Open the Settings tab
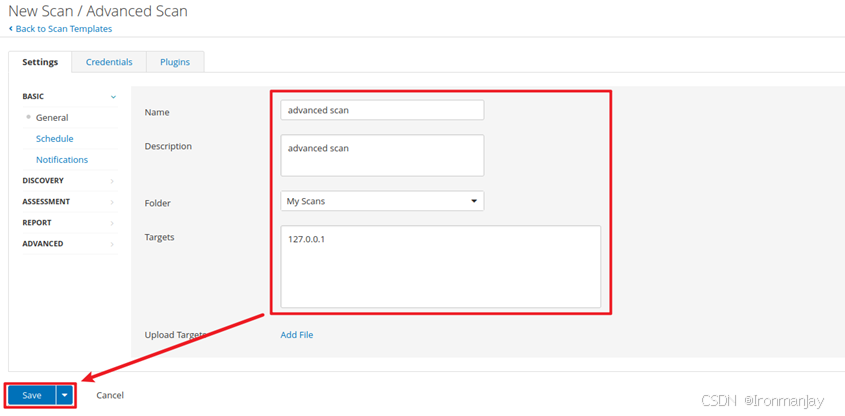Viewport: 845px width, 416px height. coord(40,62)
